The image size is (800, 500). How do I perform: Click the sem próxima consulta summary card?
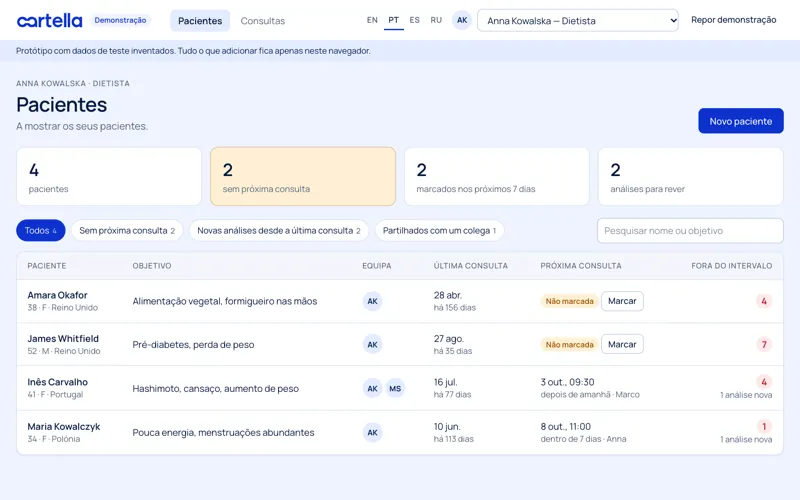coord(303,177)
